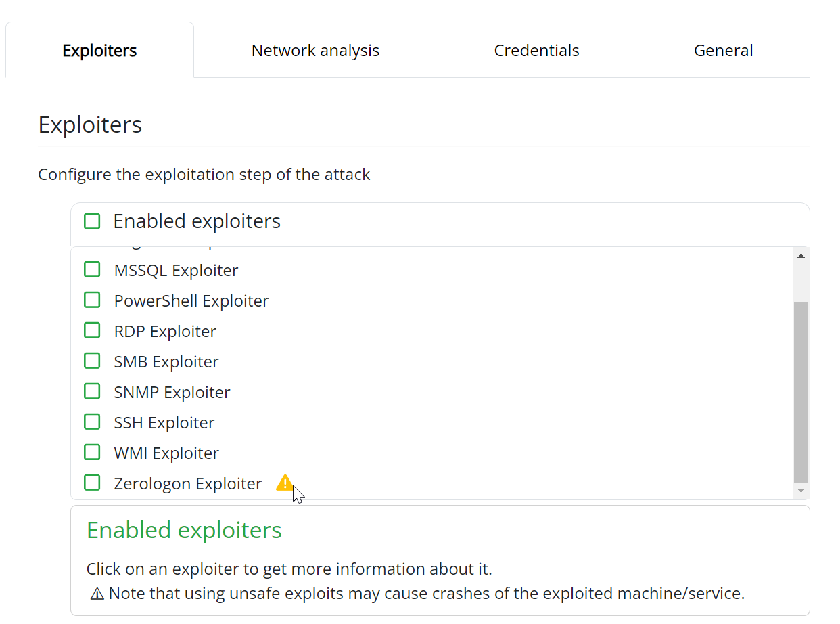840x624 pixels.
Task: Click the Zerologon Exploiter label text
Action: pyautogui.click(x=188, y=483)
